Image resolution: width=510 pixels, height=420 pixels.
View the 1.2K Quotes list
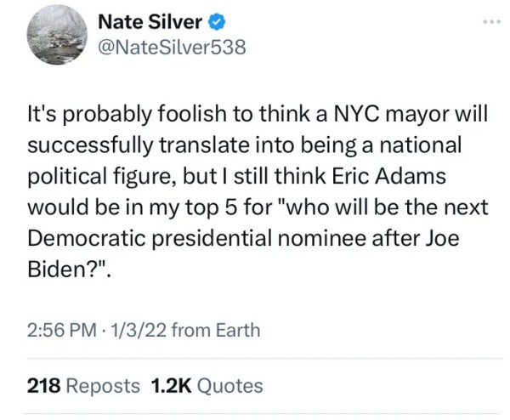pyautogui.click(x=207, y=385)
